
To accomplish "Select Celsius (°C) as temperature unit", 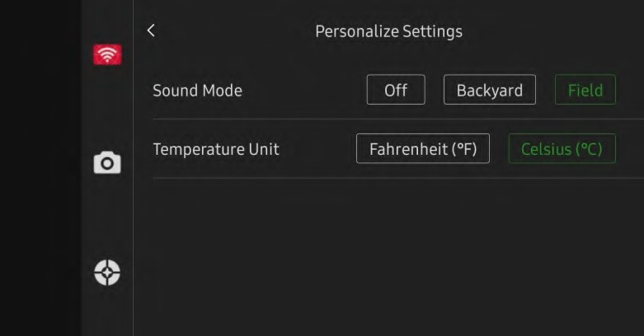I will pyautogui.click(x=562, y=149).
